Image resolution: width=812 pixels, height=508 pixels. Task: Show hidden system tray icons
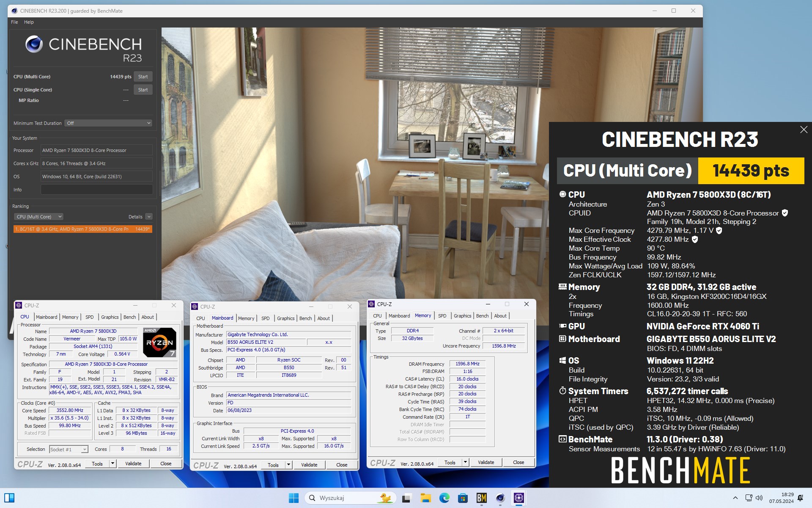point(735,498)
